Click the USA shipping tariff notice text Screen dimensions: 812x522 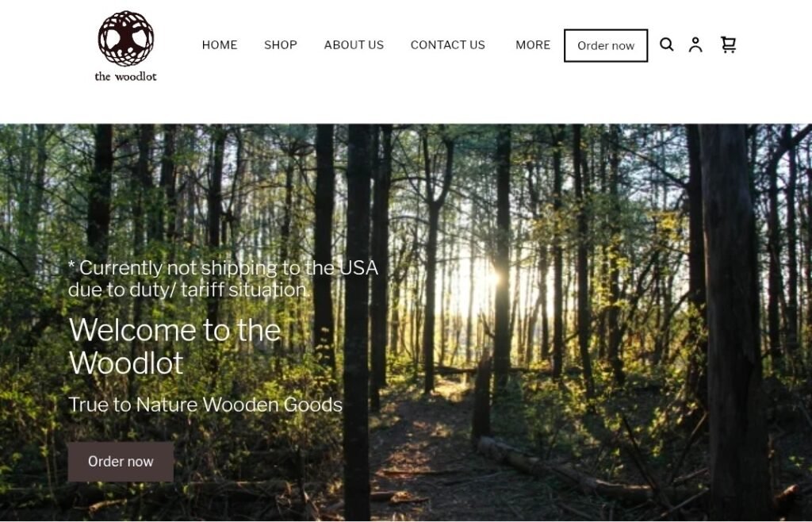pos(223,278)
